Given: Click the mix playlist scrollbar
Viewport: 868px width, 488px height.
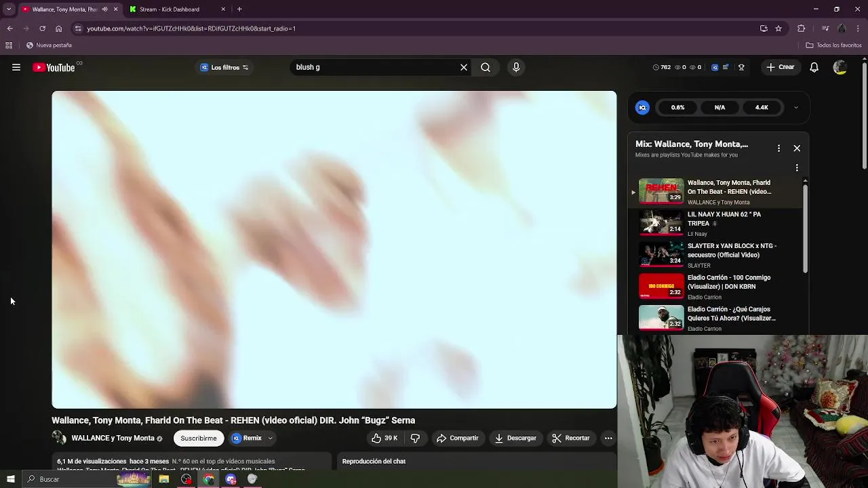Looking at the screenshot, I should click(805, 228).
